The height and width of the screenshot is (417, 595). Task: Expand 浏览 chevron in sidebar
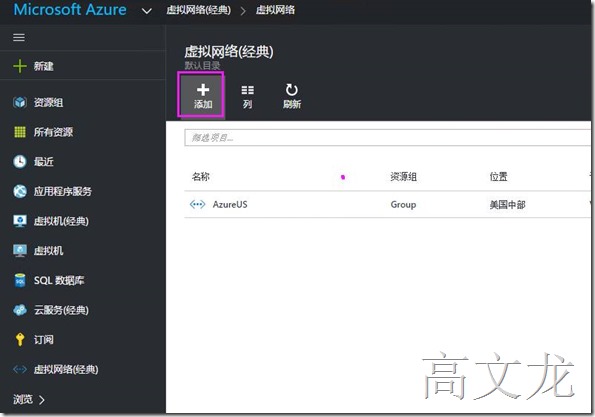pos(42,400)
